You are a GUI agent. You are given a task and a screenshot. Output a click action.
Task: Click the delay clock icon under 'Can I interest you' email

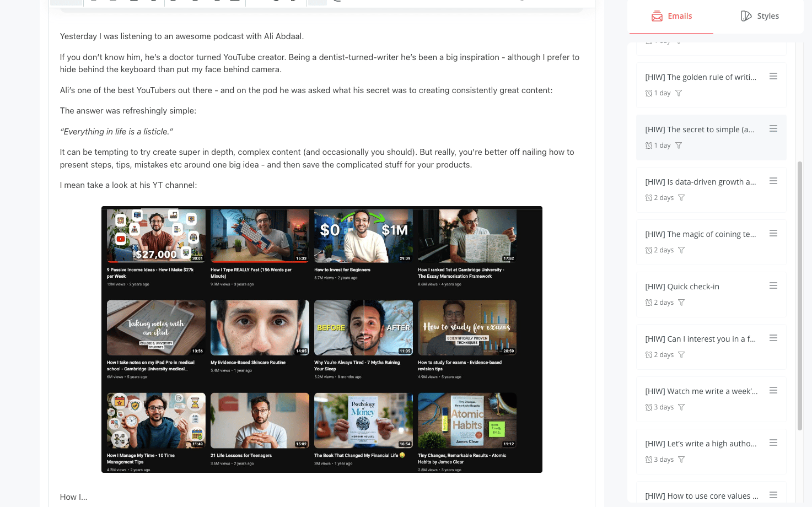pos(649,355)
